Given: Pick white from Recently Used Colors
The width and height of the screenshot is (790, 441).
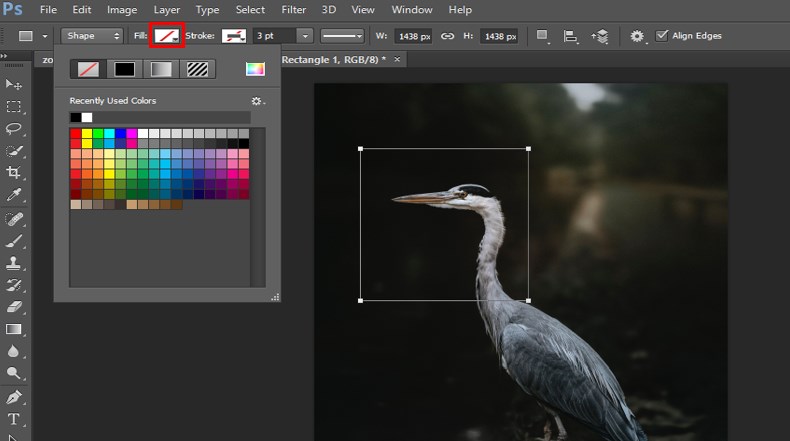Looking at the screenshot, I should [x=87, y=117].
